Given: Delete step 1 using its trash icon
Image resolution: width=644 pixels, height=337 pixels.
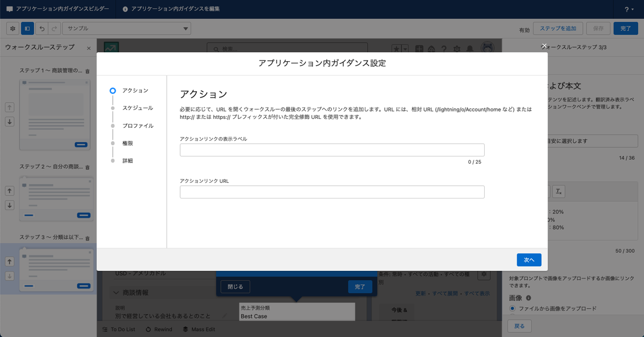Looking at the screenshot, I should pos(87,71).
